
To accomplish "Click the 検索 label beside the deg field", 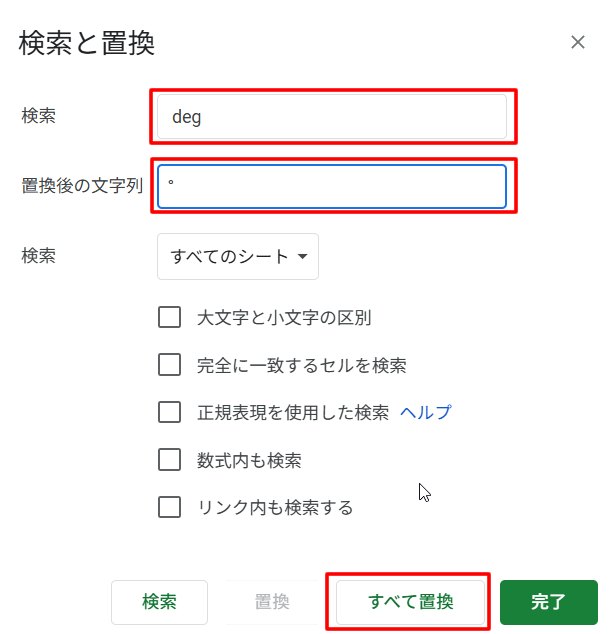I will coord(39,116).
